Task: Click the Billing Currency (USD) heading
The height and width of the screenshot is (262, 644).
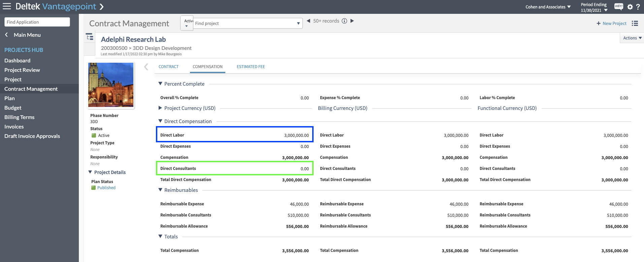Action: (343, 108)
